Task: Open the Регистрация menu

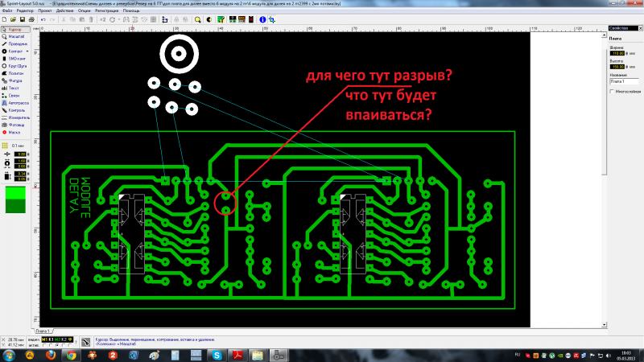Action: coord(106,10)
